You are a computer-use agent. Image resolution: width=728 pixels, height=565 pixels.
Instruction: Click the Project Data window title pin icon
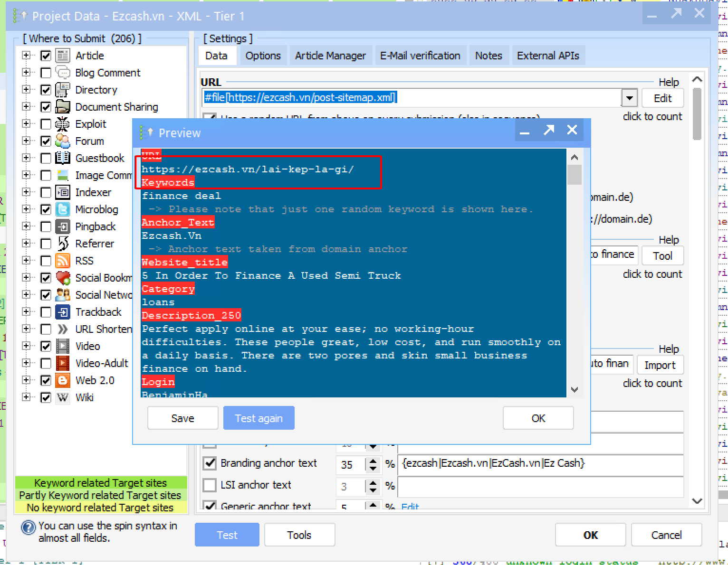tap(21, 16)
